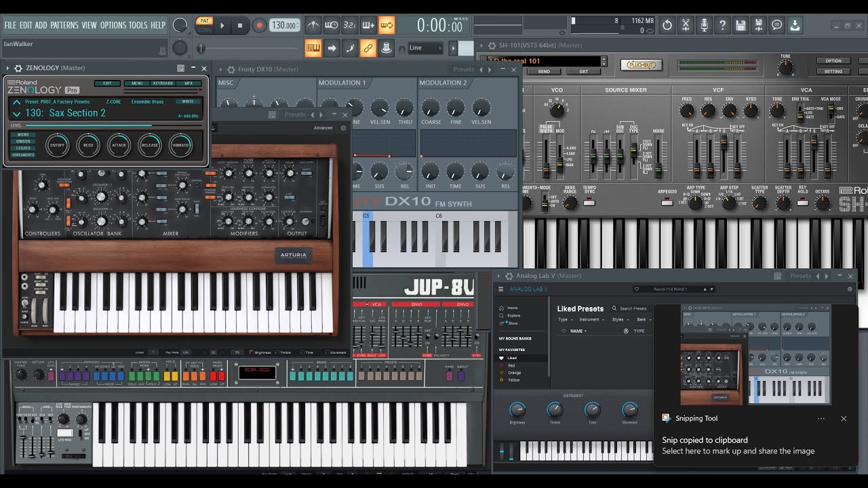Click the PLUG-OUT button in SH-101

[x=641, y=65]
